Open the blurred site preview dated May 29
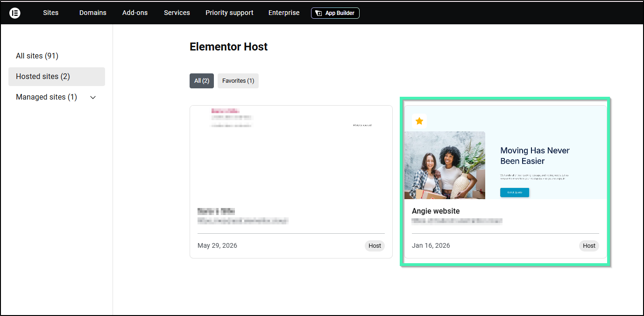Screen dimensions: 644x316 [x=291, y=152]
